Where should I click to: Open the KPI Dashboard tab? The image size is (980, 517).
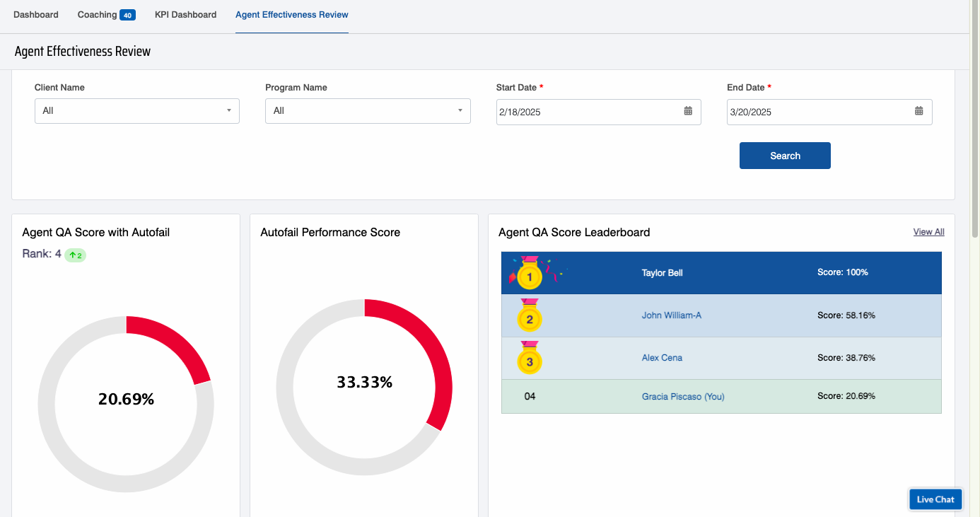click(x=185, y=15)
